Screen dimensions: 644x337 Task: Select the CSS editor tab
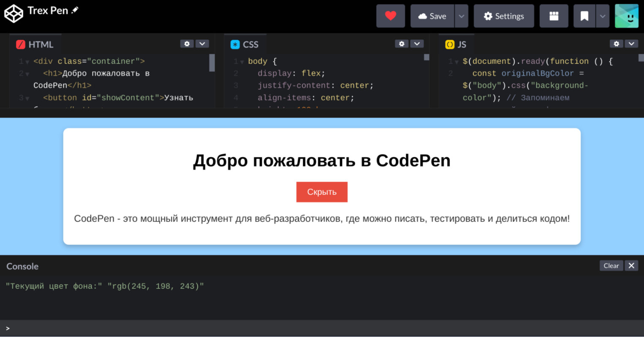245,44
